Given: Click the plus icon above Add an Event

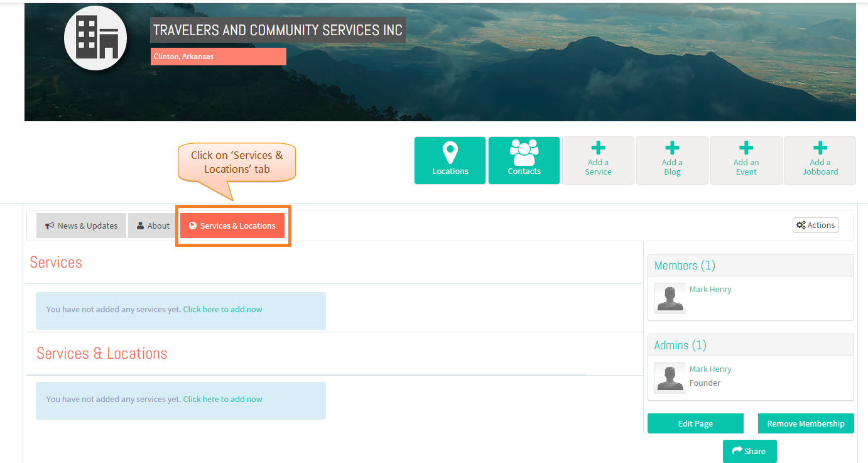Looking at the screenshot, I should tap(746, 148).
